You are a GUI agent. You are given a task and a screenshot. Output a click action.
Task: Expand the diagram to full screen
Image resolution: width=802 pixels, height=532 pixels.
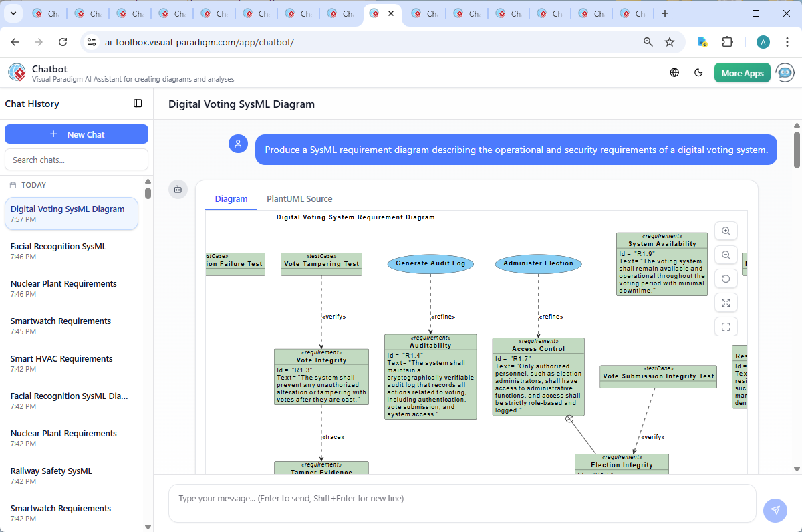tap(726, 302)
